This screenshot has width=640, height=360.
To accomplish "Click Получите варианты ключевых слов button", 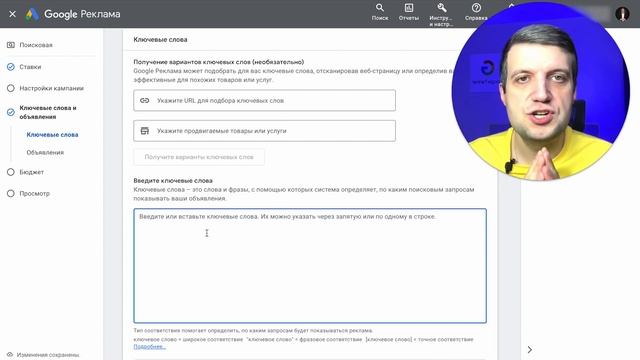I will tap(199, 157).
